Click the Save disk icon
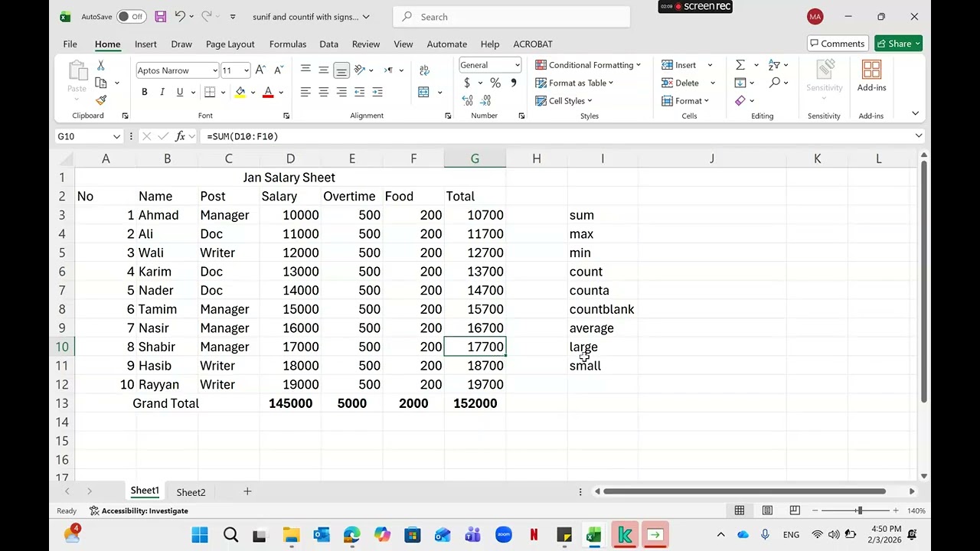This screenshot has width=980, height=551. coord(160,16)
